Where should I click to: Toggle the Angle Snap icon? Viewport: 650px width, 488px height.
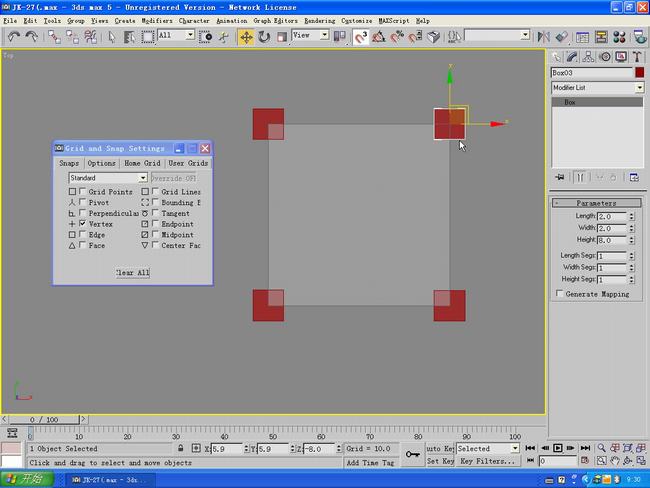pos(378,37)
